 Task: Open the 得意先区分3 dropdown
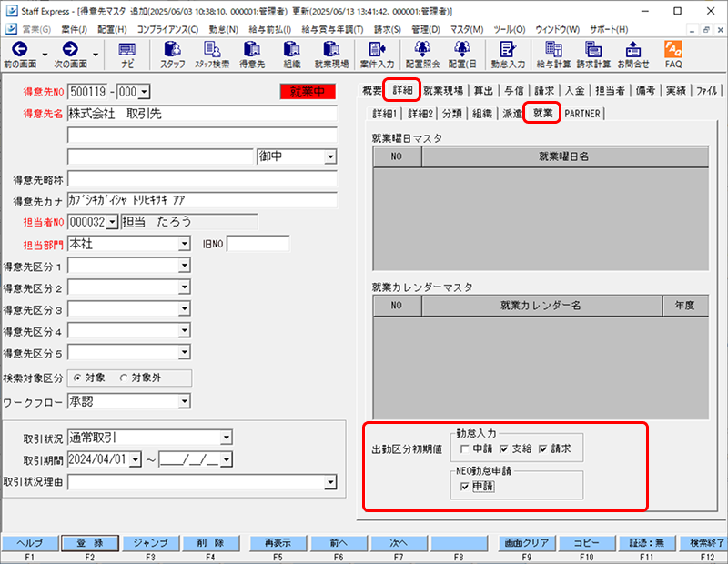pos(185,308)
